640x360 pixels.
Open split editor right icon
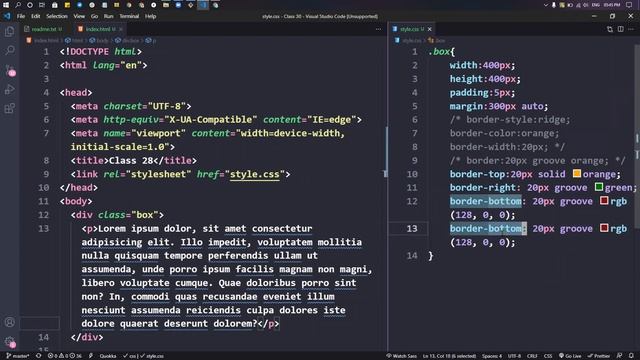pos(620,29)
